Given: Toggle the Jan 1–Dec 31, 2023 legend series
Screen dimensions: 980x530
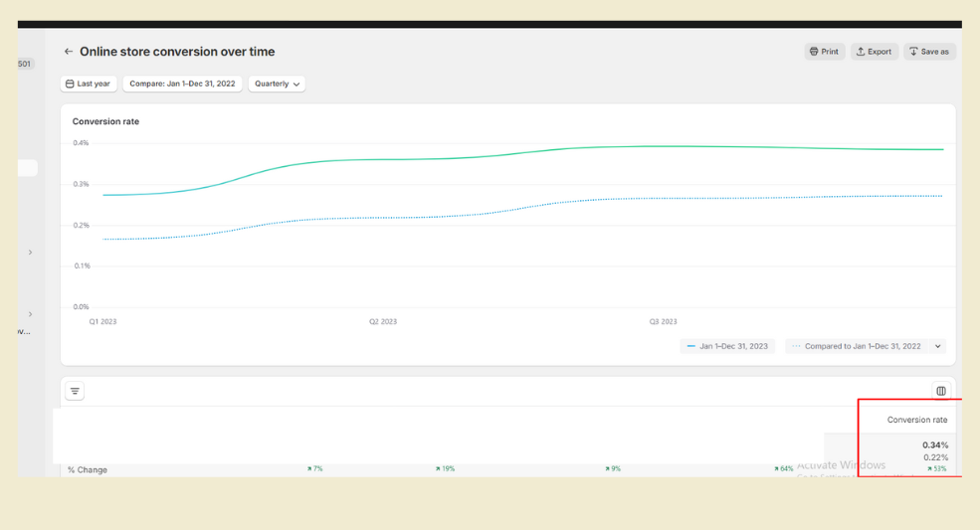Looking at the screenshot, I should 727,346.
